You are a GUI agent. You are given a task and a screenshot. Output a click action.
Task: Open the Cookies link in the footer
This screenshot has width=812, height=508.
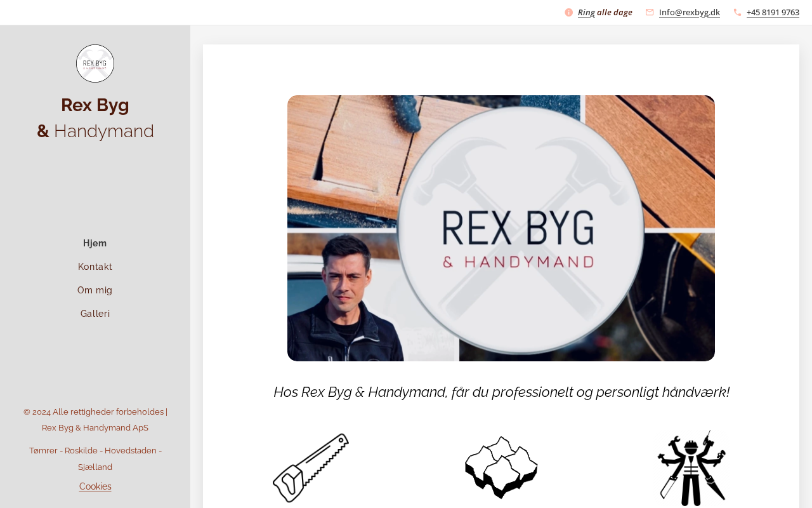tap(95, 486)
